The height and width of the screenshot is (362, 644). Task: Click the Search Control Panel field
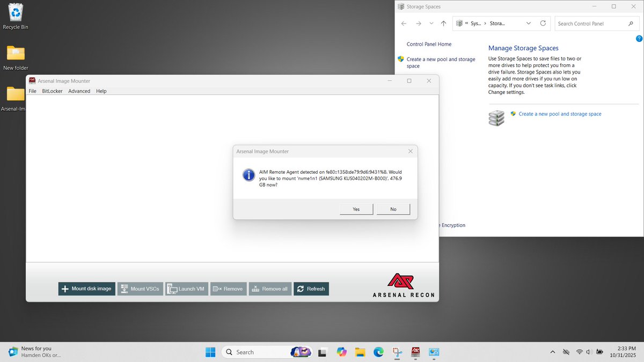pos(597,24)
